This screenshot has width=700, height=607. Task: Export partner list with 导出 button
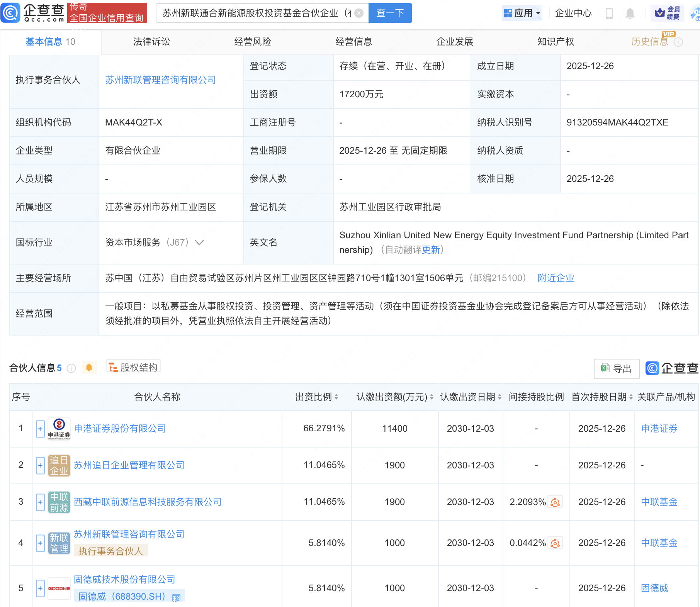coord(616,369)
